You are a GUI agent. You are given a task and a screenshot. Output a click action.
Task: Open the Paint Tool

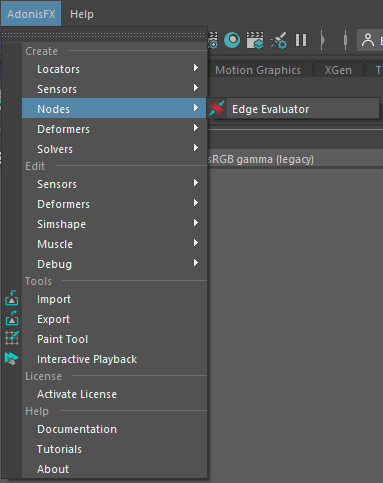[x=114, y=339]
